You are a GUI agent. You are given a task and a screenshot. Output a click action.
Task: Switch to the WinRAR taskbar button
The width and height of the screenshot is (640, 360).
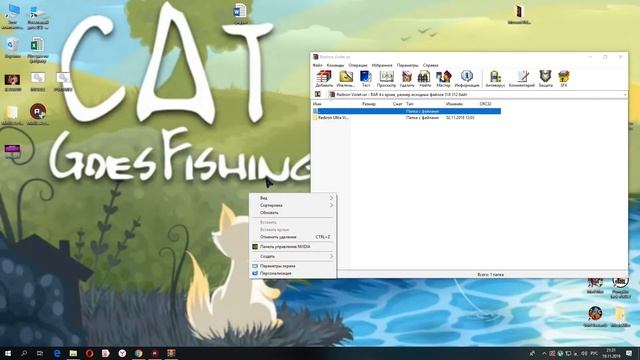[x=171, y=353]
